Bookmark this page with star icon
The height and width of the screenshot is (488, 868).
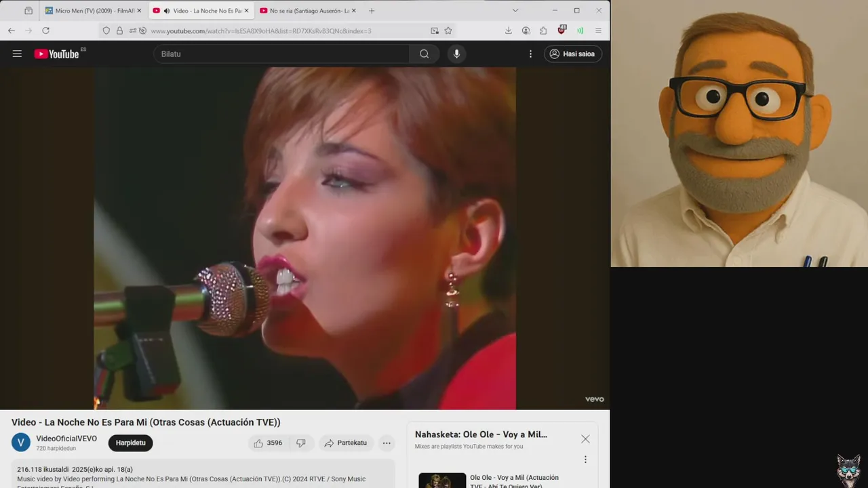click(448, 30)
